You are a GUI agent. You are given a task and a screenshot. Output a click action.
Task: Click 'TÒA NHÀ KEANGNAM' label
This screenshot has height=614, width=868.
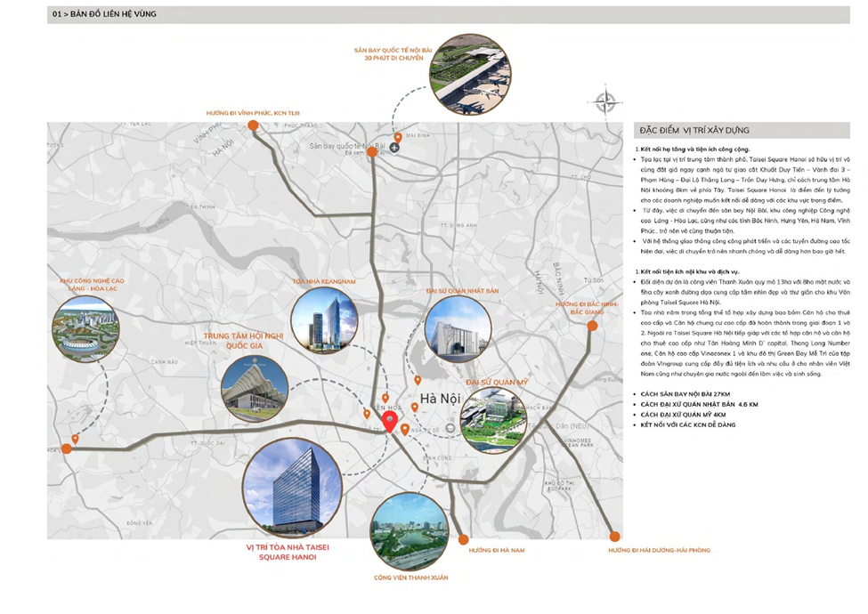point(324,281)
